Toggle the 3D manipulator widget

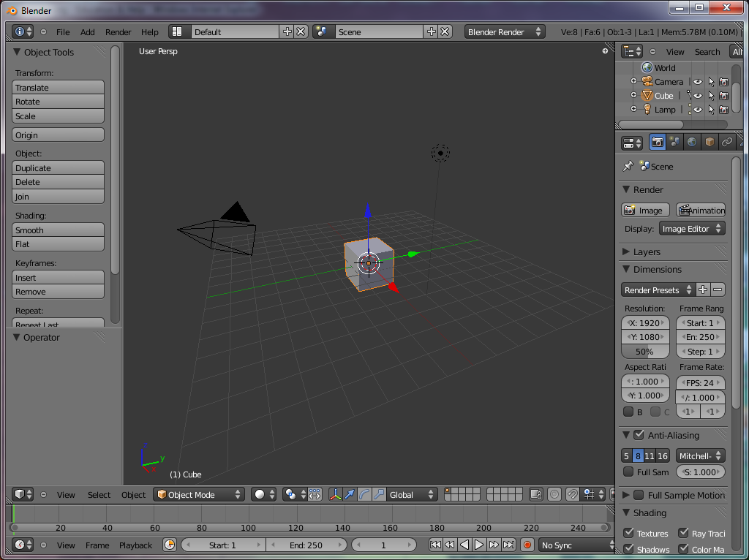point(335,494)
